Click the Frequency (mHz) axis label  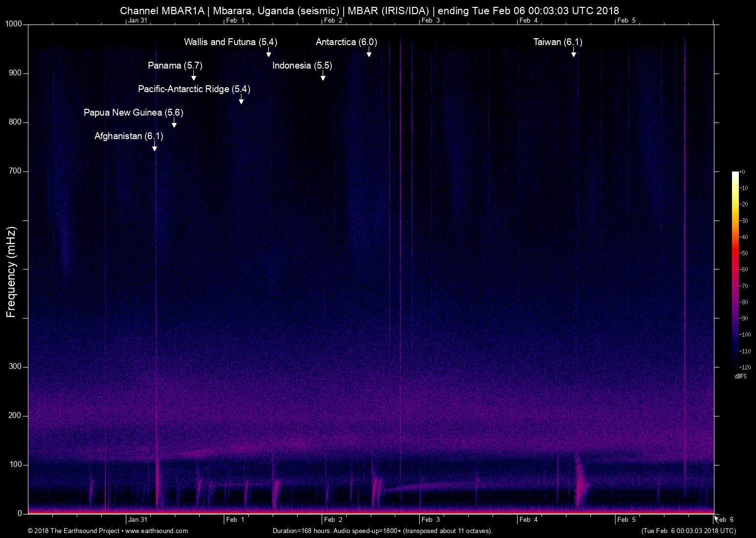pyautogui.click(x=11, y=272)
